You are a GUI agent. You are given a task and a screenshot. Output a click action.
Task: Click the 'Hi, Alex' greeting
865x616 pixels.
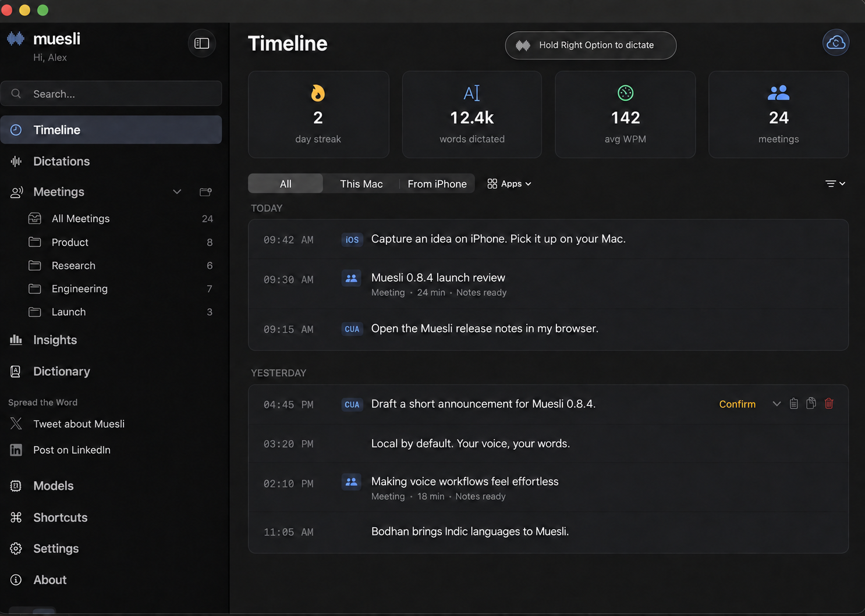[x=50, y=58]
